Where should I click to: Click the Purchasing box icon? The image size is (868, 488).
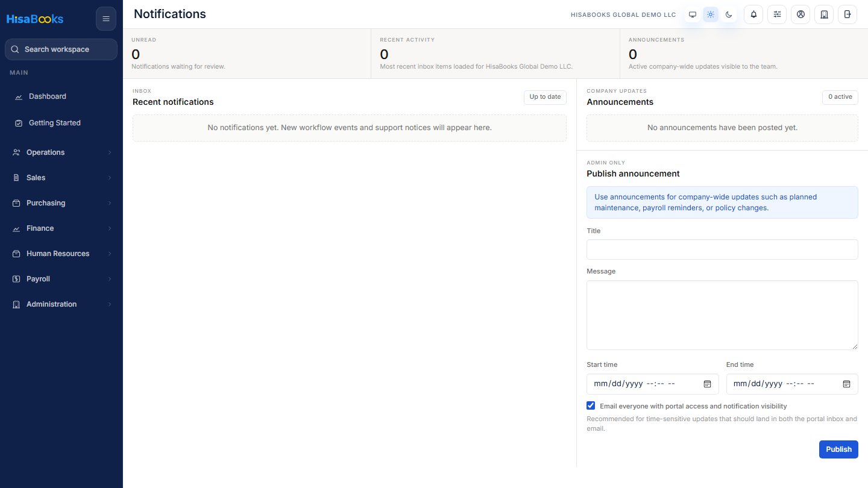(x=16, y=203)
